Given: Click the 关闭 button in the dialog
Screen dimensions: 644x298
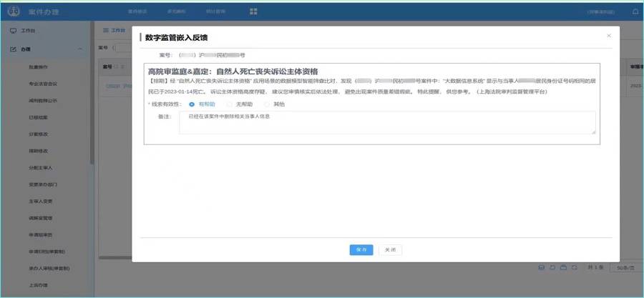Looking at the screenshot, I should [389, 250].
